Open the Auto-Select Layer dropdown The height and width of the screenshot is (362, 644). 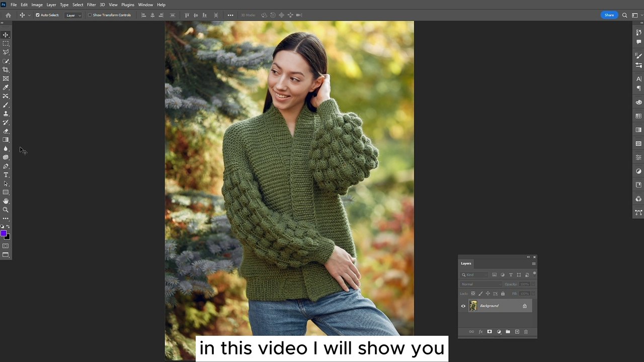pos(73,15)
